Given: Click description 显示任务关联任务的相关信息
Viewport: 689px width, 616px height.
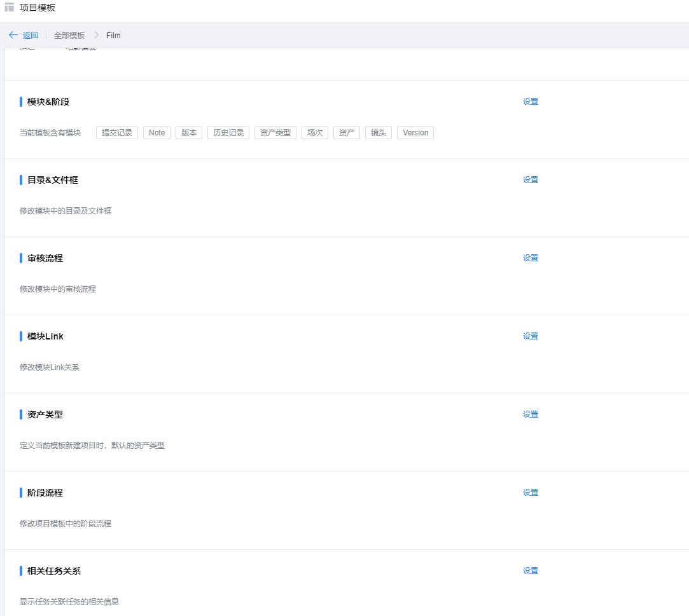Looking at the screenshot, I should click(x=69, y=601).
